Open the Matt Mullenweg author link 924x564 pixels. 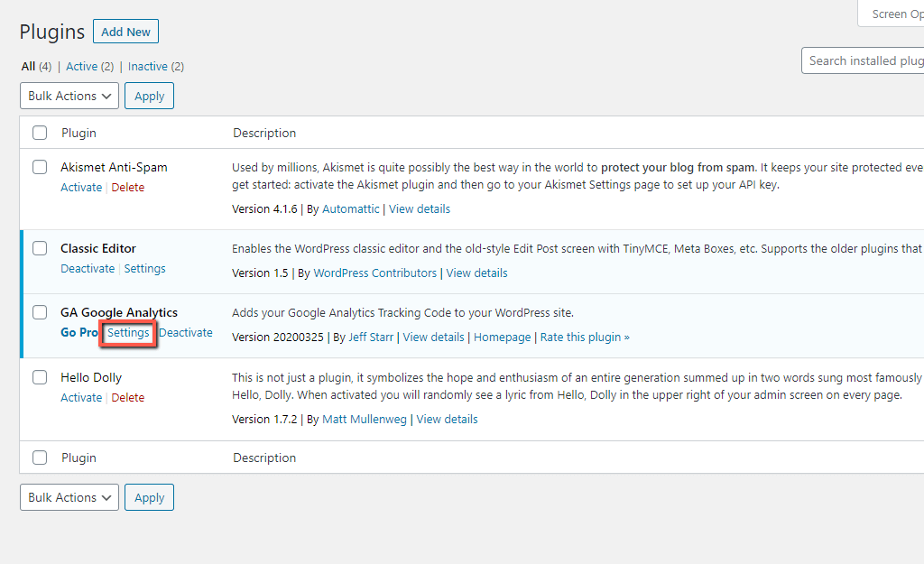[365, 420]
